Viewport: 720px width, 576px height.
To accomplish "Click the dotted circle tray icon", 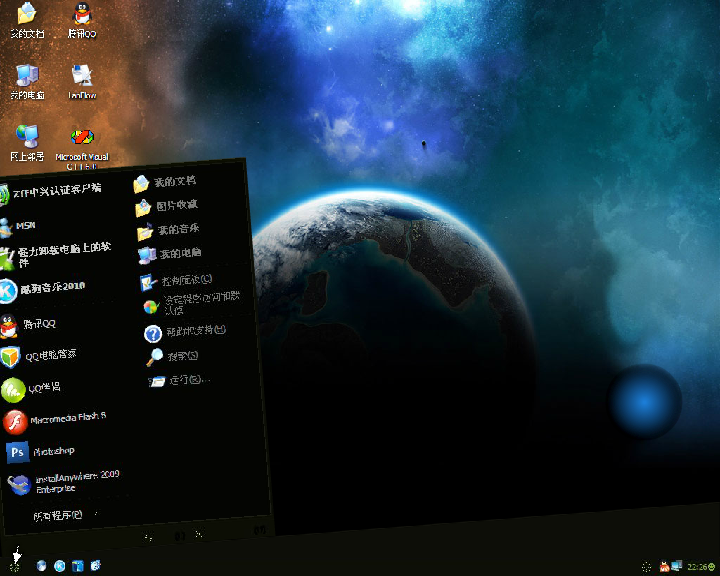I will (647, 567).
